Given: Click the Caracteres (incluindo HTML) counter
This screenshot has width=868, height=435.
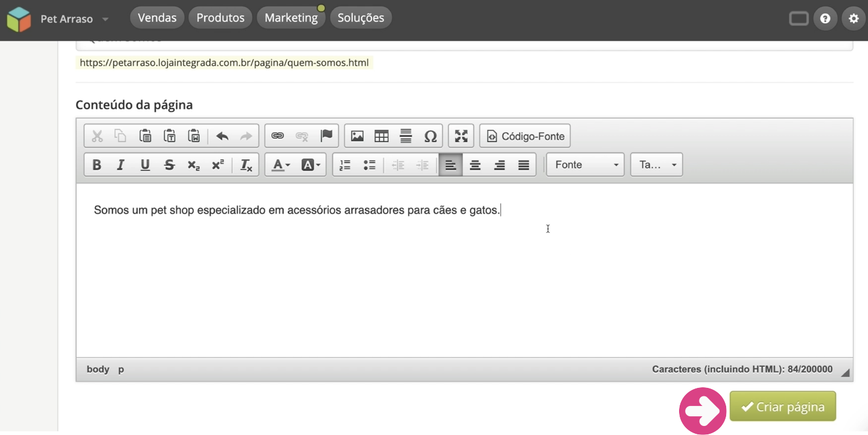Looking at the screenshot, I should (742, 369).
